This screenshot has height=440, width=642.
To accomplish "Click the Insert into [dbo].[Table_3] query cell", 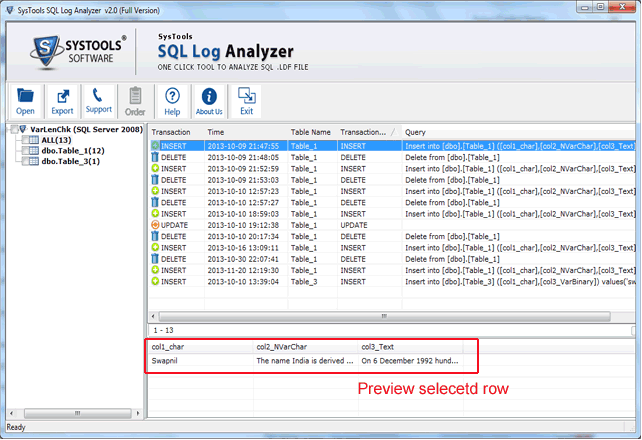I will point(518,282).
